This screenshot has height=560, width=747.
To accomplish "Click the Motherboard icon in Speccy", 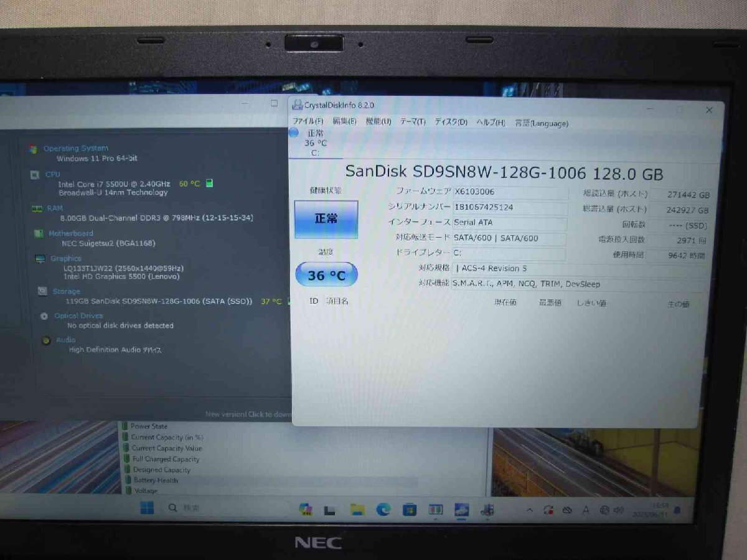I will click(39, 234).
